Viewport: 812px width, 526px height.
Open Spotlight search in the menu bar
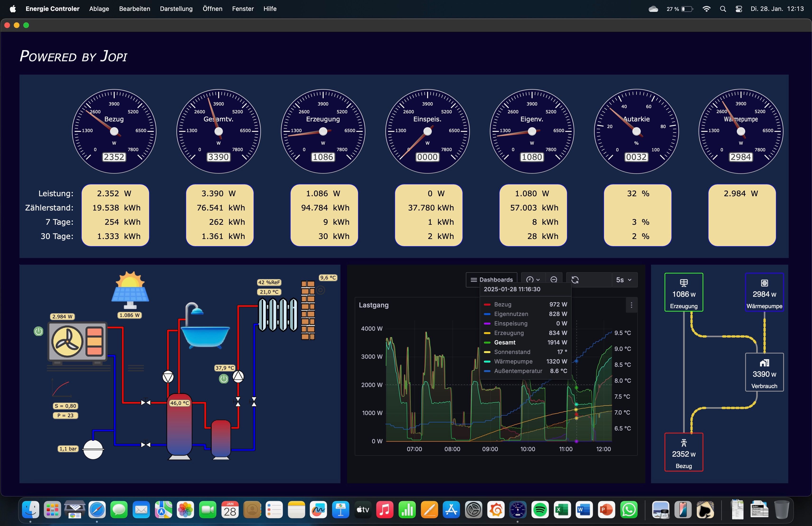[x=723, y=9]
